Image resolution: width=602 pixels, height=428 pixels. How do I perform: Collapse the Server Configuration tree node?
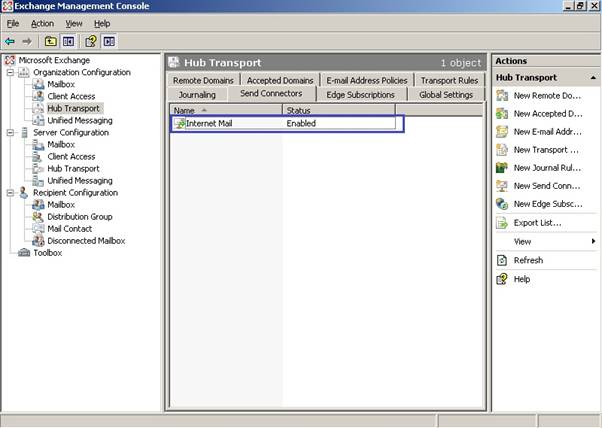pos(10,132)
